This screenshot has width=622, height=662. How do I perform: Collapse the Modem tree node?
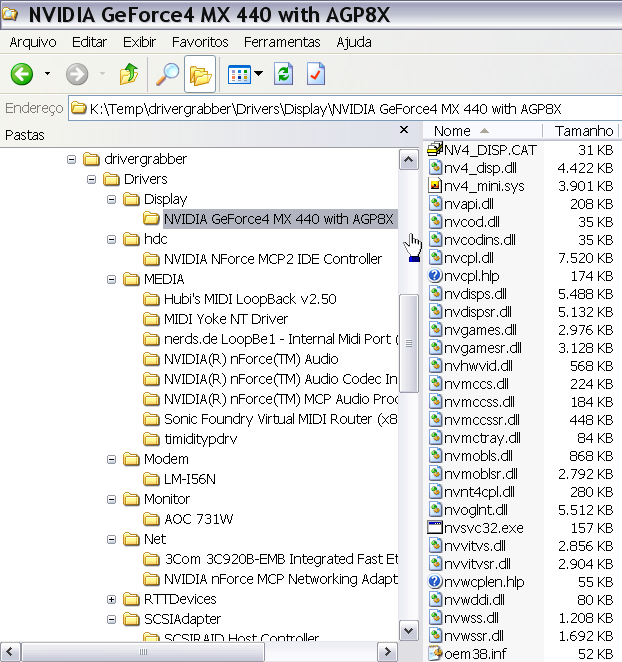click(111, 459)
